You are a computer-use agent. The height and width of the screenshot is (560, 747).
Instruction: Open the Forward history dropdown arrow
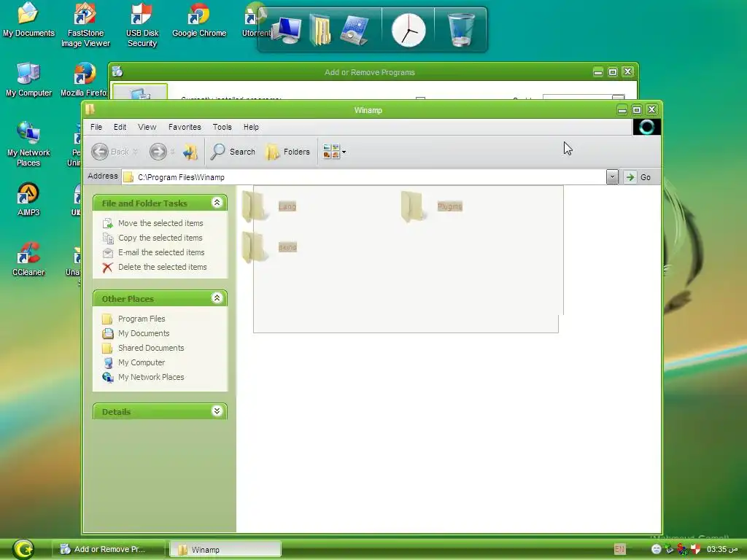click(x=172, y=152)
